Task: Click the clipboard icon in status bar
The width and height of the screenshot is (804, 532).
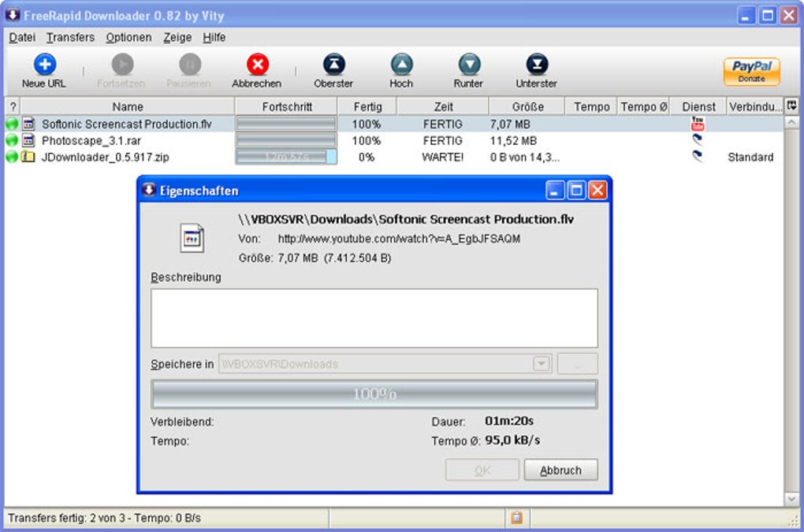Action: 516,518
